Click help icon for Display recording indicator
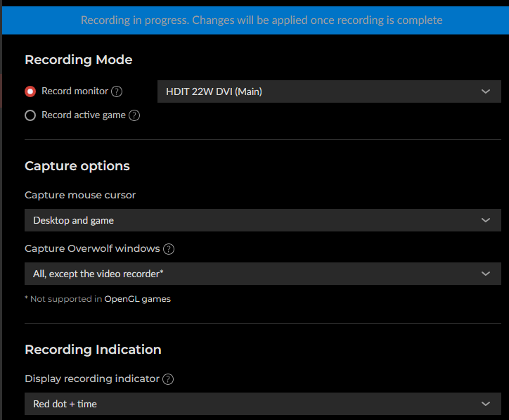Image resolution: width=509 pixels, height=420 pixels. pos(168,379)
